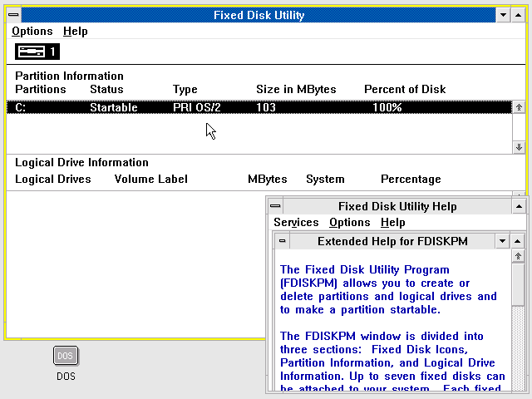Open Options menu in Fixed Disk Utility
The height and width of the screenshot is (399, 532).
[32, 32]
